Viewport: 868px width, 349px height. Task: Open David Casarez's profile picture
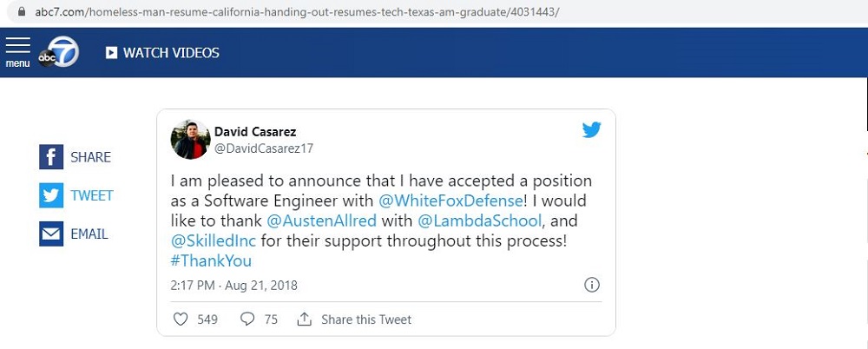pyautogui.click(x=191, y=140)
